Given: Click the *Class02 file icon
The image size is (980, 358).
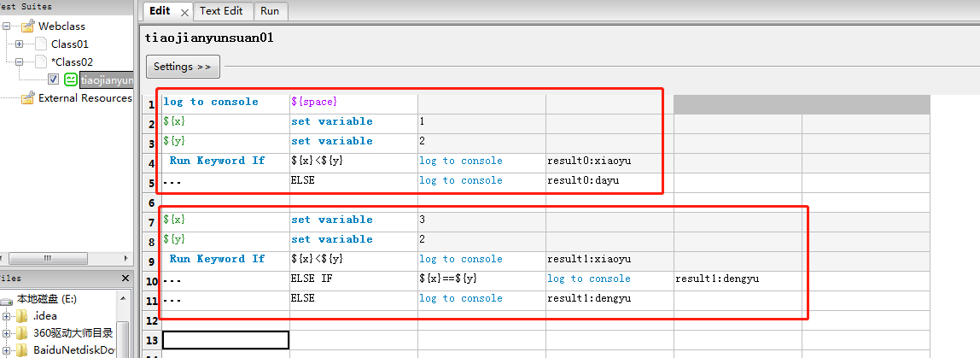Looking at the screenshot, I should tap(41, 62).
